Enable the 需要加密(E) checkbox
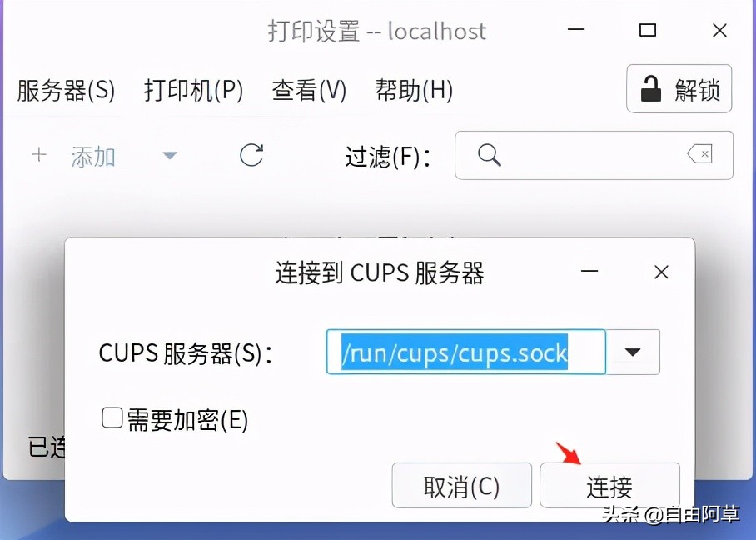The image size is (756, 540). 112,417
